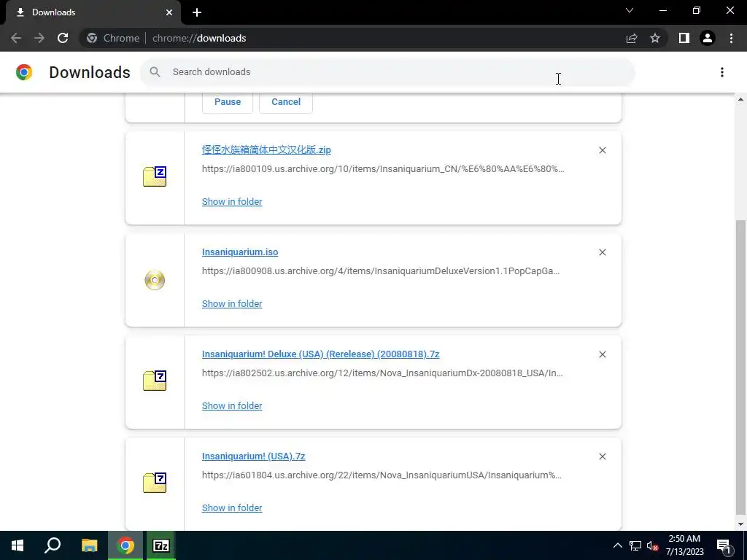Click the chrome://downloads address bar
The height and width of the screenshot is (560, 747).
click(352, 38)
